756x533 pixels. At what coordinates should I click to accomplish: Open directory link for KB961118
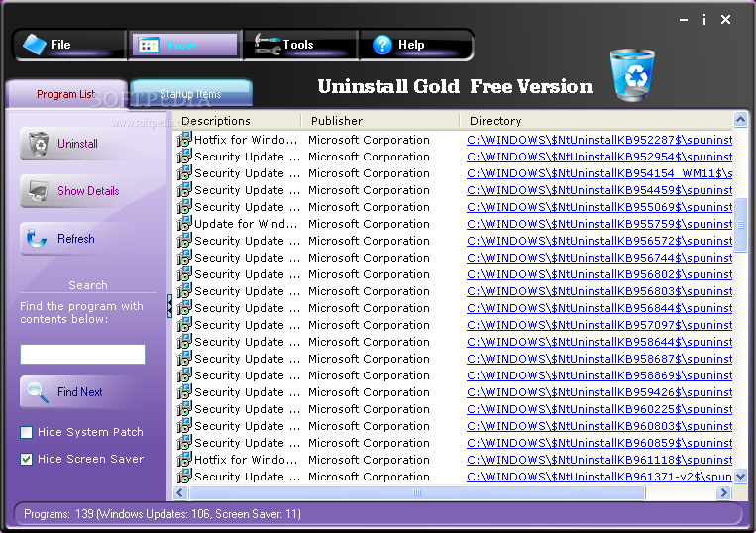pyautogui.click(x=599, y=460)
